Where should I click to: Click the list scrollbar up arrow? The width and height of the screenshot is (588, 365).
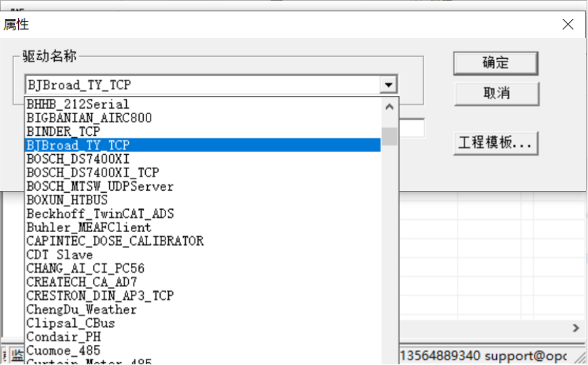(390, 107)
